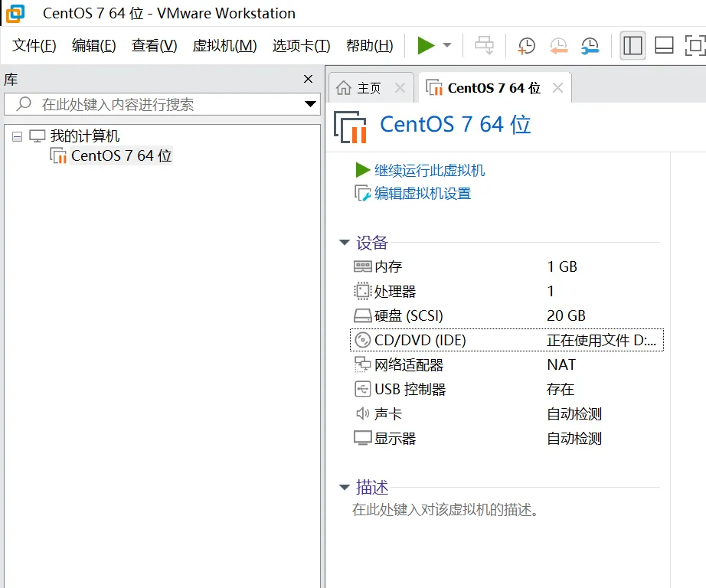
Task: Click the large CentOS 7 64 位 heading
Action: click(x=455, y=124)
